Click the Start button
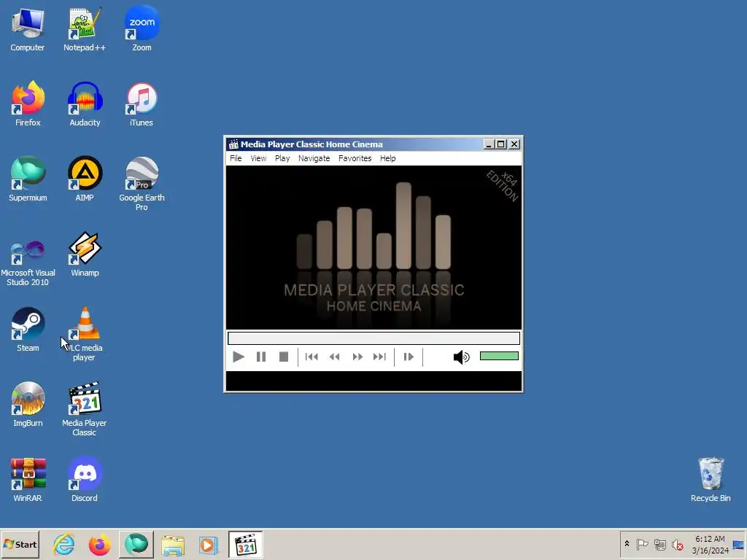747x560 pixels. click(20, 544)
